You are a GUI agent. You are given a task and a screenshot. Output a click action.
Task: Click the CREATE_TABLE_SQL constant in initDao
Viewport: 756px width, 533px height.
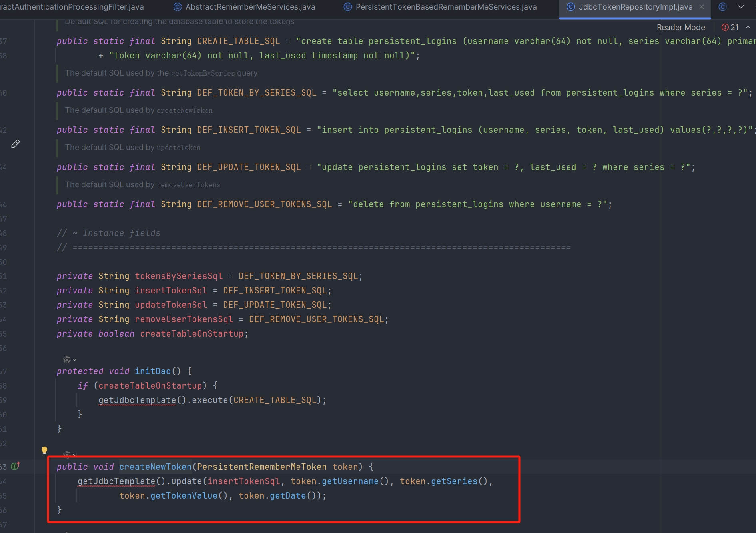(275, 400)
